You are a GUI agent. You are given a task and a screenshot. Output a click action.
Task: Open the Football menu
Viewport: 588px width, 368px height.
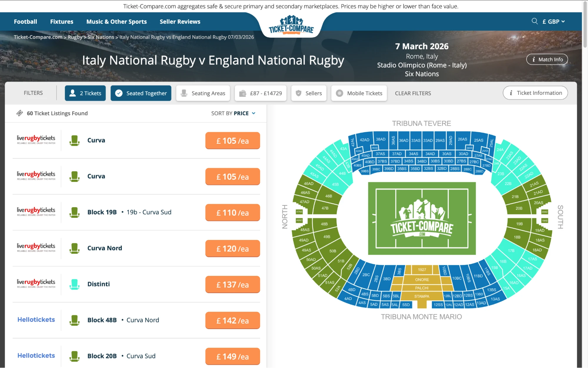[25, 21]
